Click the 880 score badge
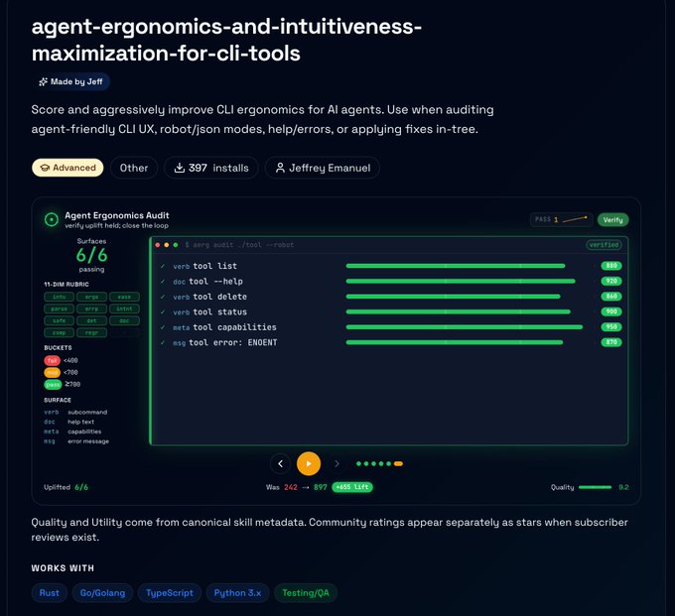The image size is (675, 616). [611, 266]
